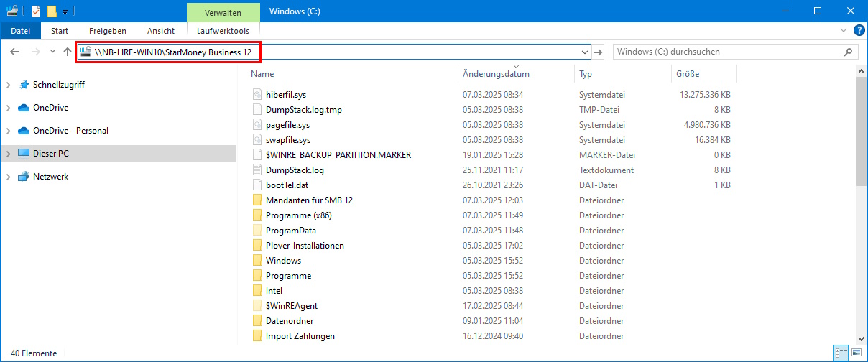Click the pagefile.sys file icon
The width and height of the screenshot is (868, 362).
pyautogui.click(x=258, y=124)
